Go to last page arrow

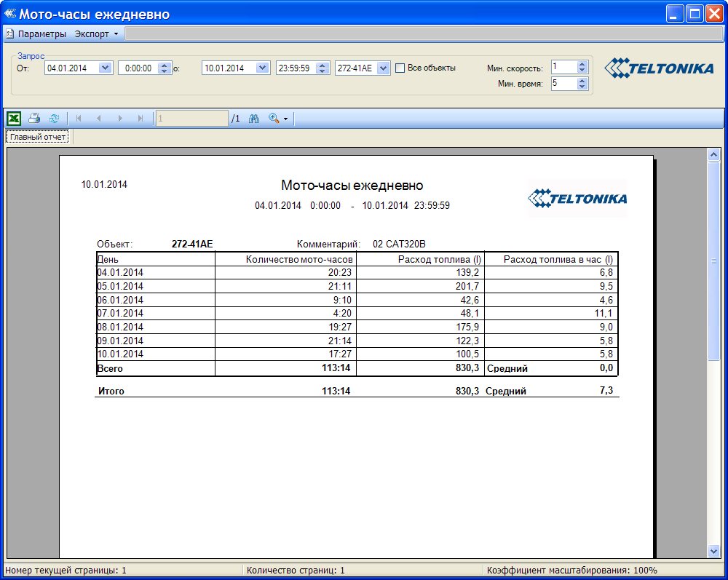pos(141,118)
